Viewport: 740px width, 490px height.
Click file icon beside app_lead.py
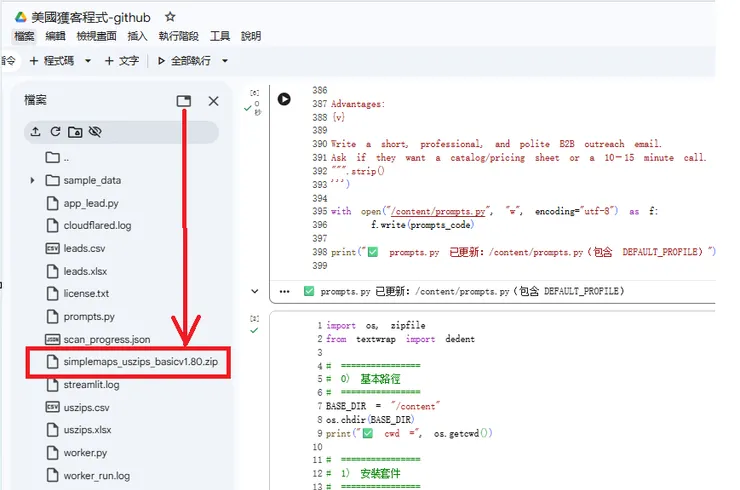pyautogui.click(x=52, y=203)
